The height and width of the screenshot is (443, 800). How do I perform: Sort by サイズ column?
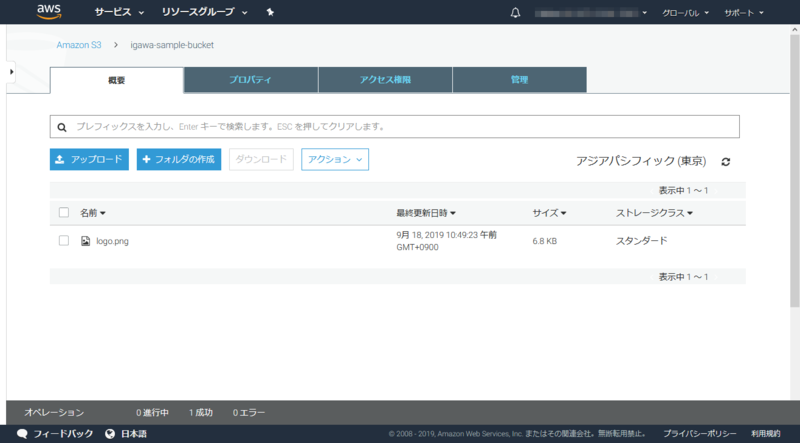pyautogui.click(x=549, y=213)
